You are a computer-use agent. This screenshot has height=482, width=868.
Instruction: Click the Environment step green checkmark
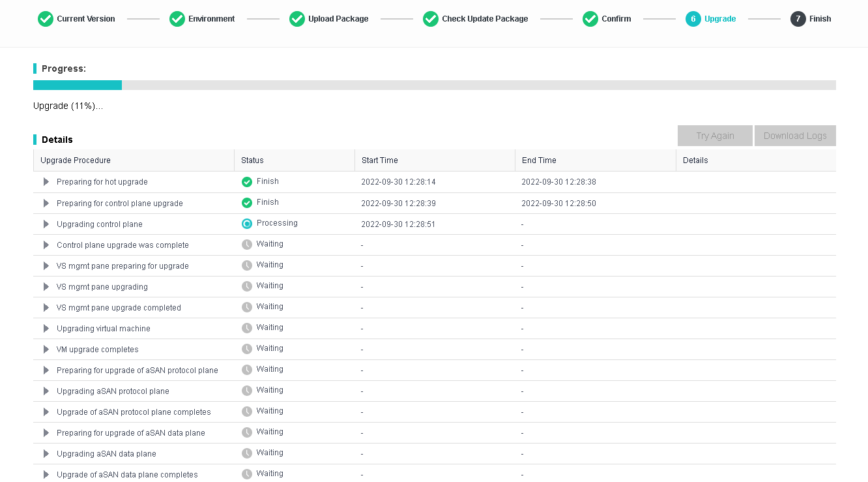click(177, 19)
